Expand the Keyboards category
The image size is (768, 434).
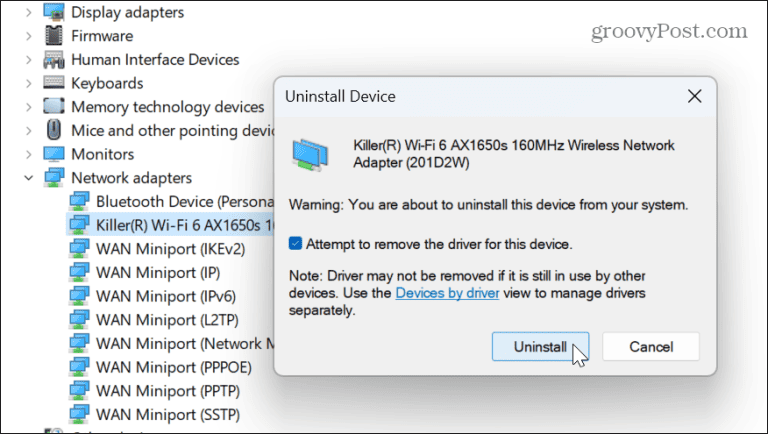click(x=27, y=83)
